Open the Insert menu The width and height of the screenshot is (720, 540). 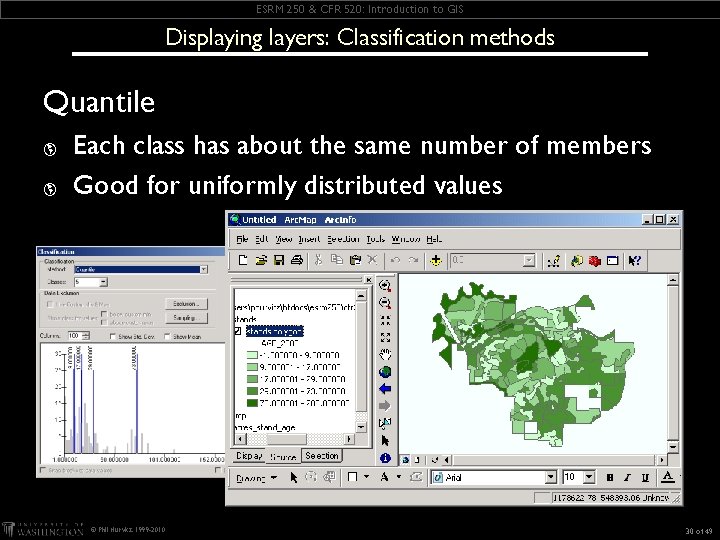coord(309,239)
